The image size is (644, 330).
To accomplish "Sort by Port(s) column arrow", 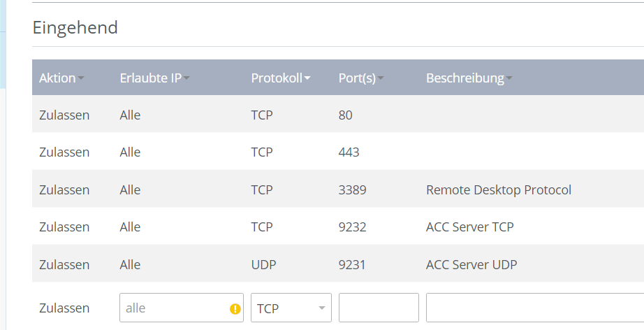I will coord(381,78).
